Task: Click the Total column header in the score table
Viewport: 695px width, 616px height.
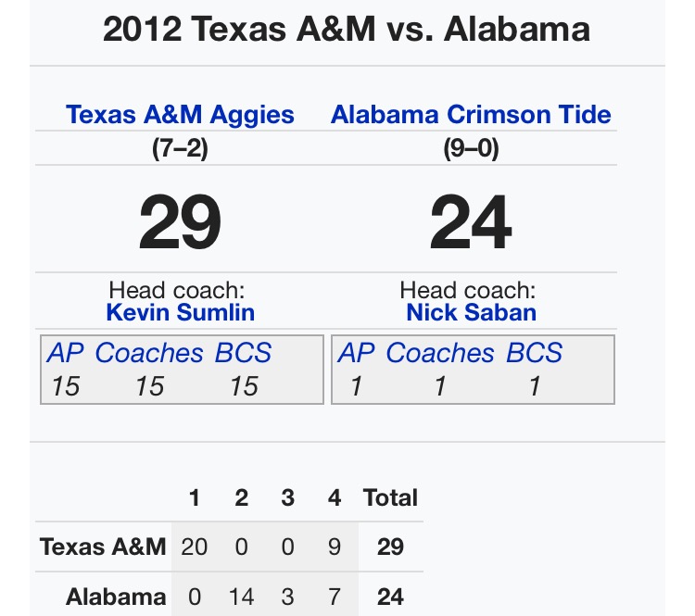Action: [x=390, y=497]
